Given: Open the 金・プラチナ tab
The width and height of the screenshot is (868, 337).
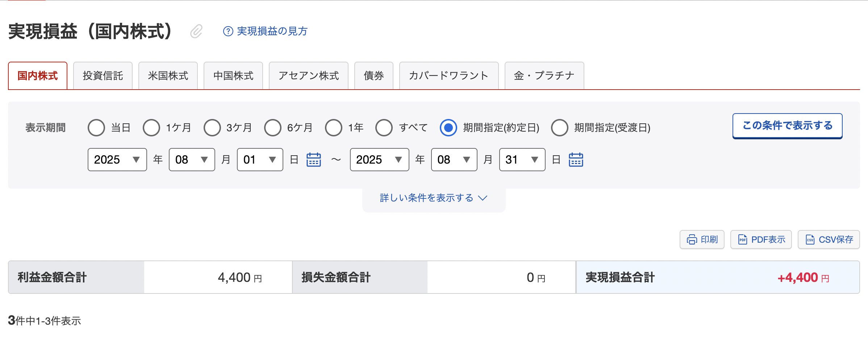Looking at the screenshot, I should (x=544, y=75).
